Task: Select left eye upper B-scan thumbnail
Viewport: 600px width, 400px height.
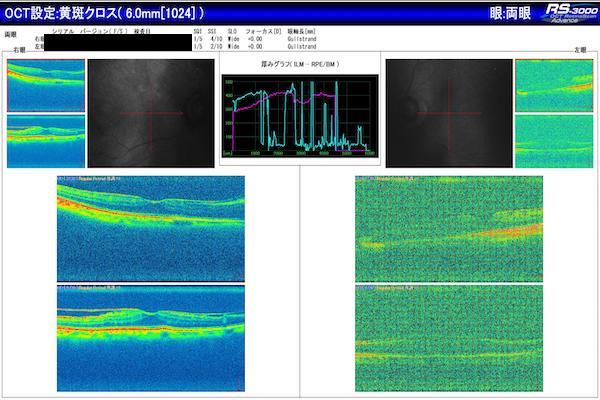Action: [x=553, y=85]
